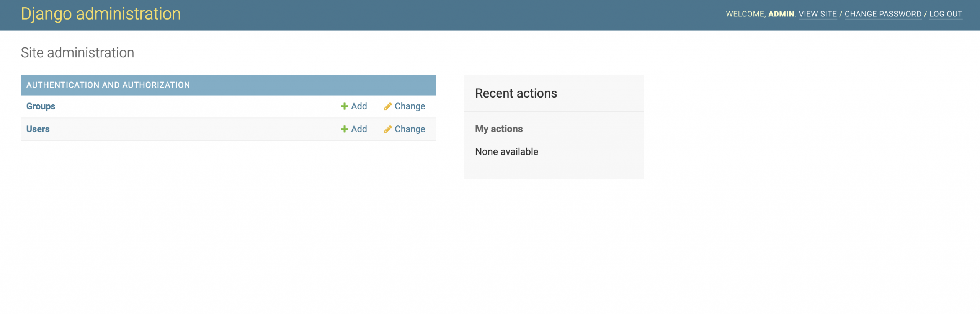Open Authentication and Authorization app header
Screen dimensions: 980x314
point(108,85)
